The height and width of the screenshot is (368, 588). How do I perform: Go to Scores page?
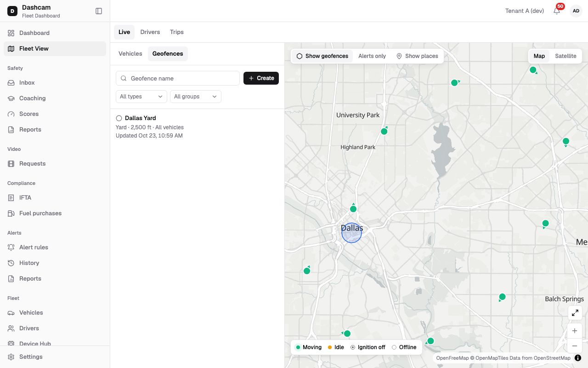pyautogui.click(x=55, y=114)
